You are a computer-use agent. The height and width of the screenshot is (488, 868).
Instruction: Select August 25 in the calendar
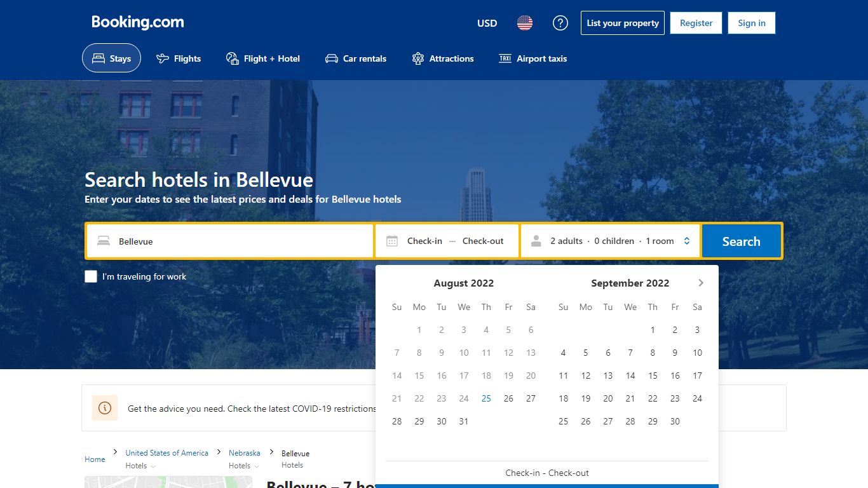coord(486,398)
